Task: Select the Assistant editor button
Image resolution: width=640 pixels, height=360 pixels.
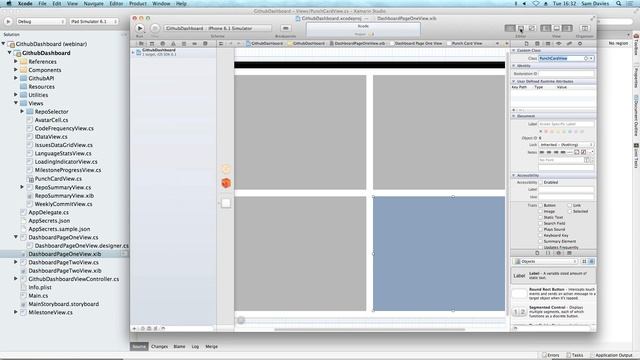Action: tap(521, 28)
